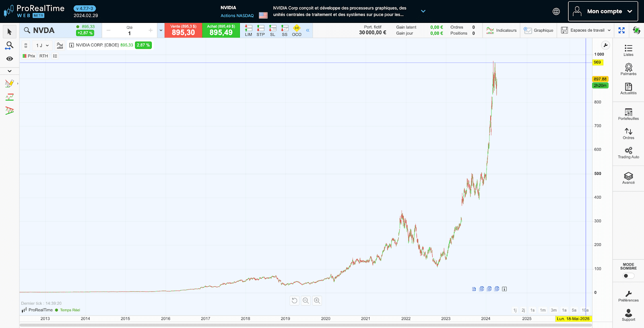Click the Indicateurs chart icon

[501, 30]
